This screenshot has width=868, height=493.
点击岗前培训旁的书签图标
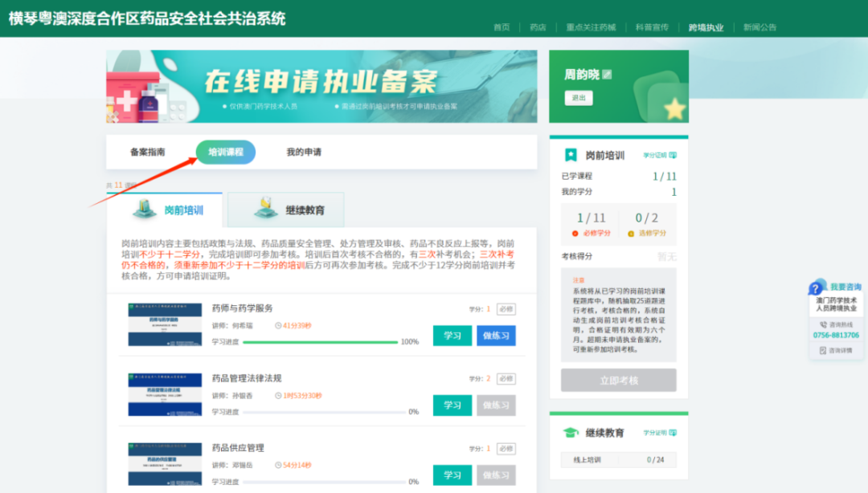pyautogui.click(x=570, y=155)
